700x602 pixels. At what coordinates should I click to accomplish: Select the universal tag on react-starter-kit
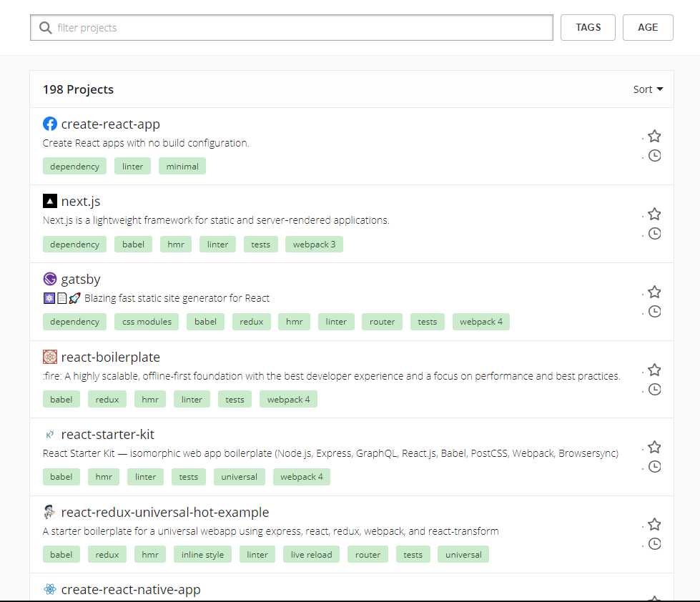pyautogui.click(x=240, y=477)
